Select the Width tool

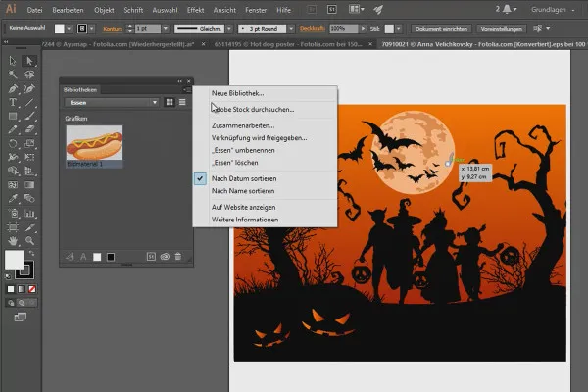[13, 157]
